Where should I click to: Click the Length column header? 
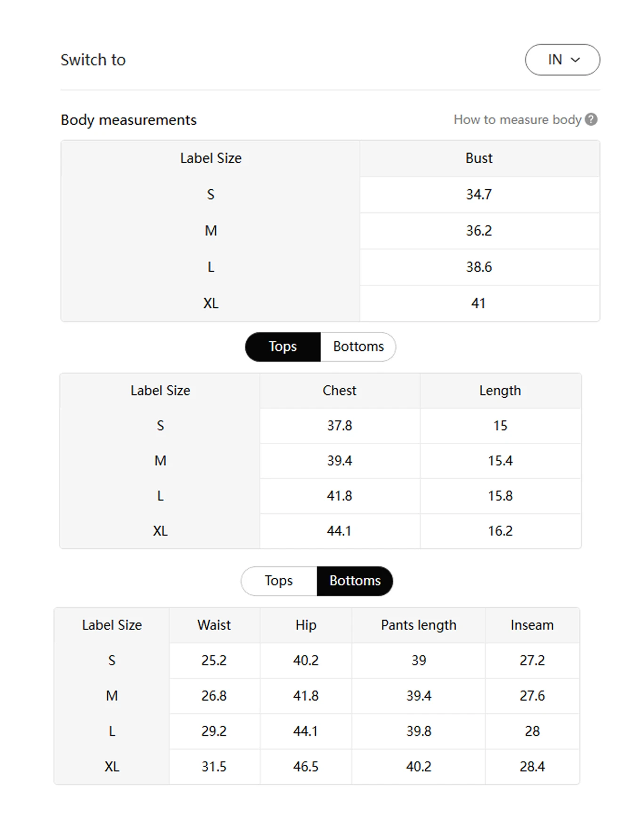(500, 391)
